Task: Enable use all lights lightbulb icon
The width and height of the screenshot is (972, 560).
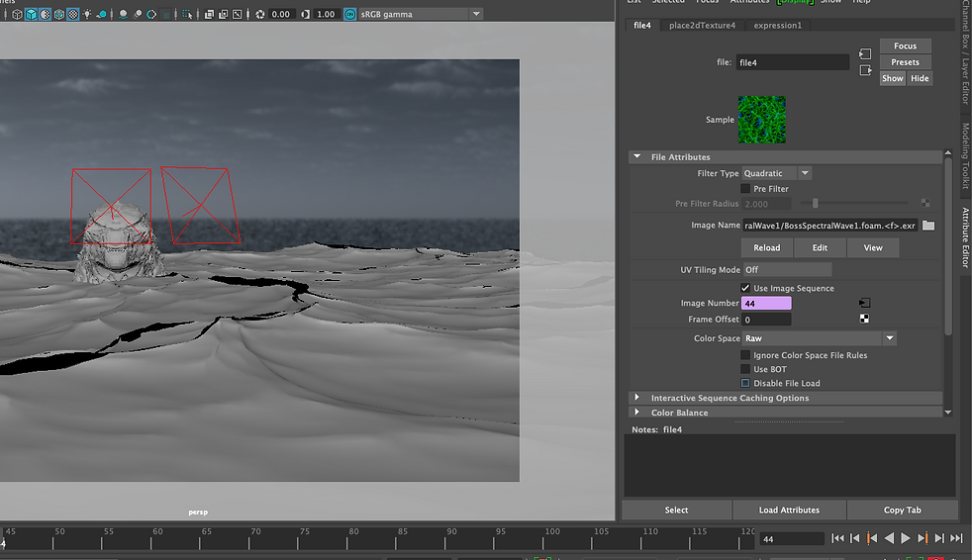Action: 87,14
